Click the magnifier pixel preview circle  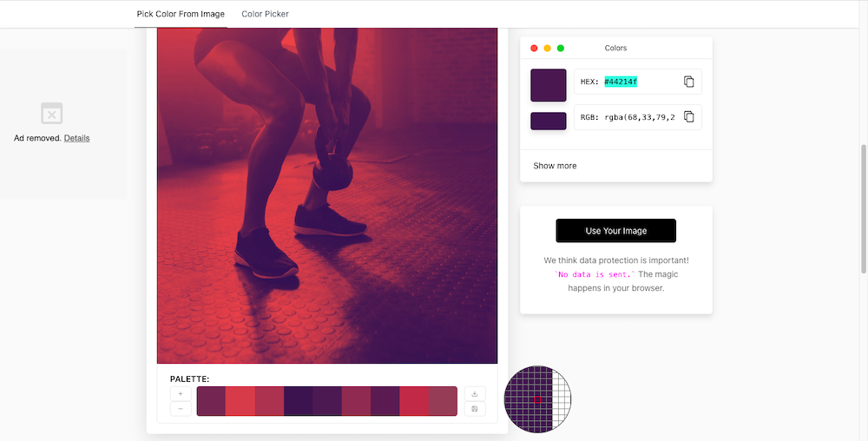[x=537, y=399]
